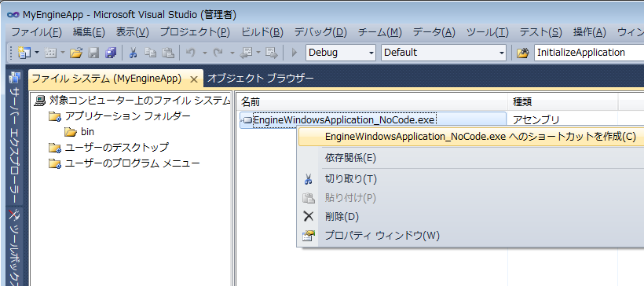The width and height of the screenshot is (644, 286).
Task: Open the ファイル(F) menu
Action: (x=37, y=32)
